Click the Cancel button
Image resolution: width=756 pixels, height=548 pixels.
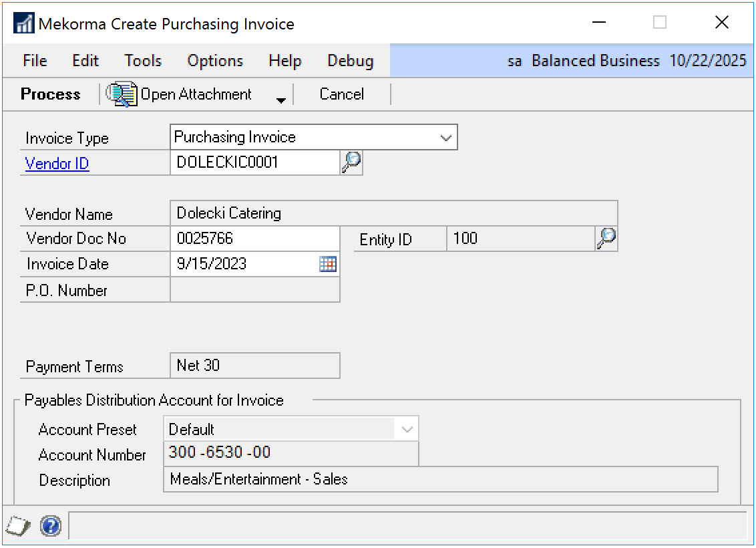click(341, 94)
